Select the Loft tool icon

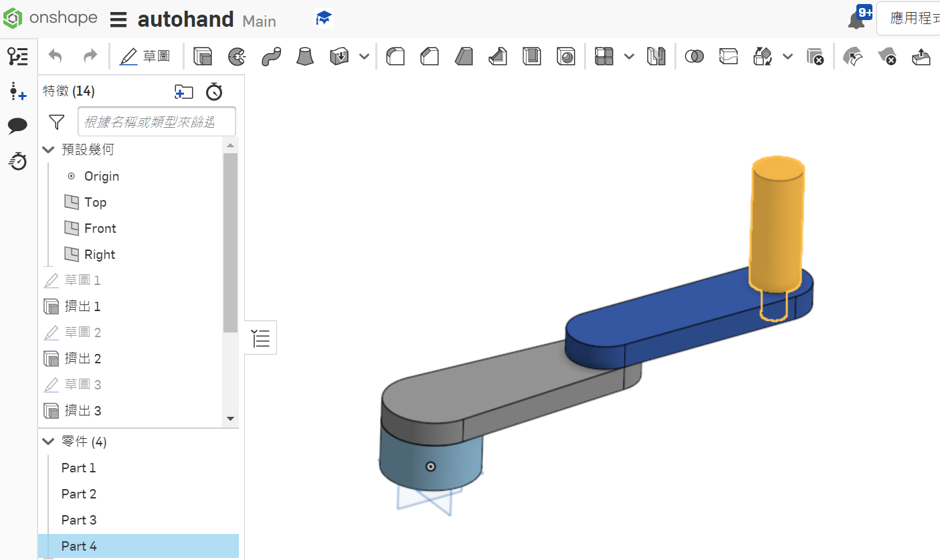(x=305, y=57)
